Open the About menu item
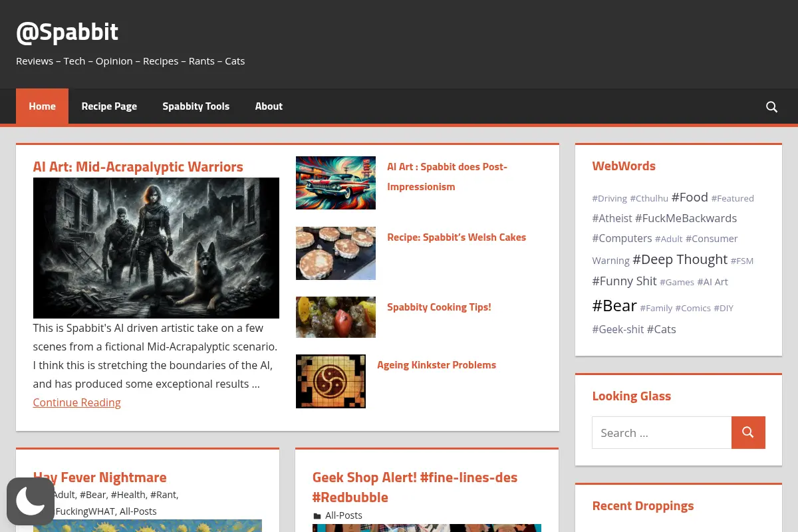 (x=269, y=106)
